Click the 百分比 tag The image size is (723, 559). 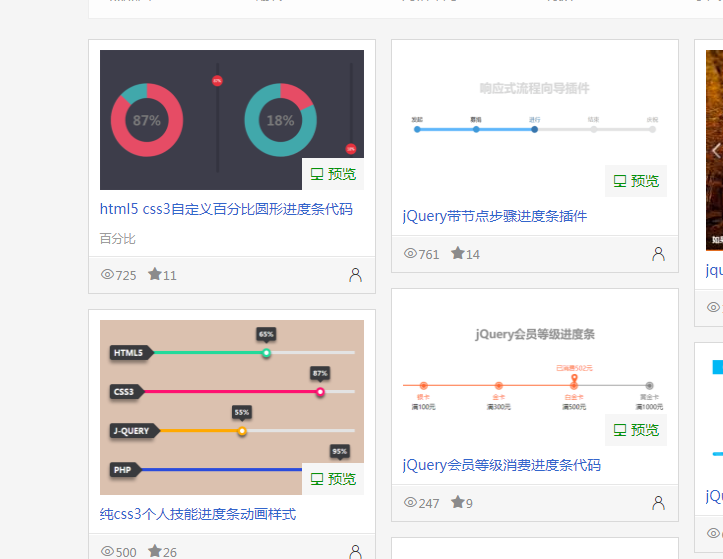pos(117,239)
